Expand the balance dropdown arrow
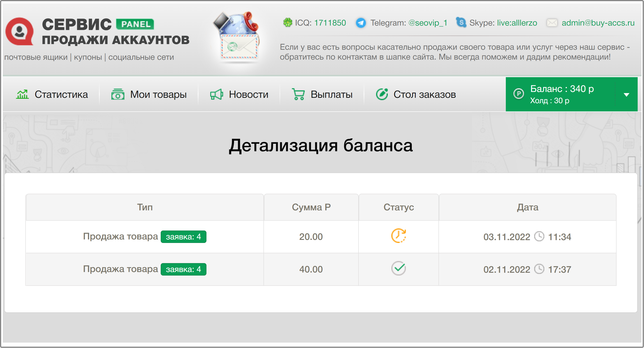The width and height of the screenshot is (644, 348). [x=626, y=95]
